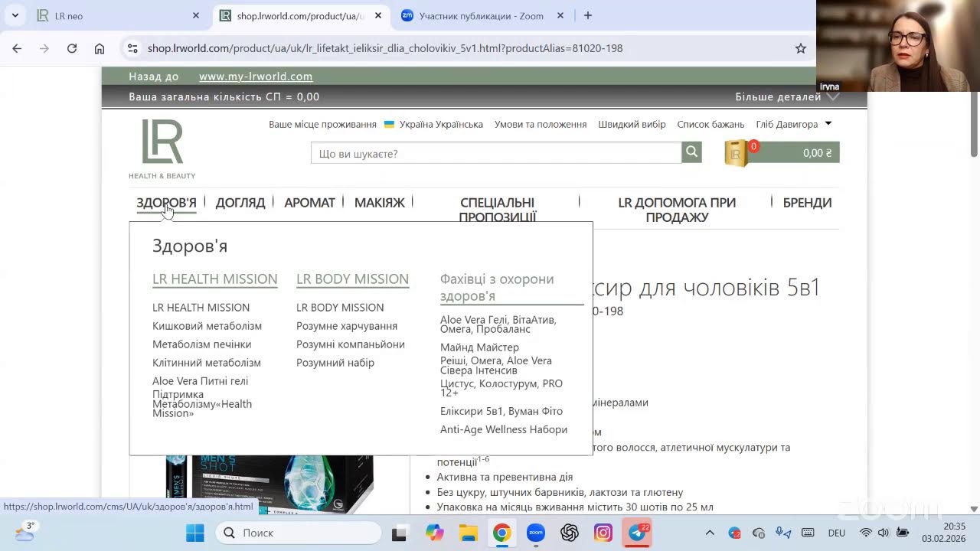
Task: Open Instagram from the taskbar
Action: [x=603, y=533]
